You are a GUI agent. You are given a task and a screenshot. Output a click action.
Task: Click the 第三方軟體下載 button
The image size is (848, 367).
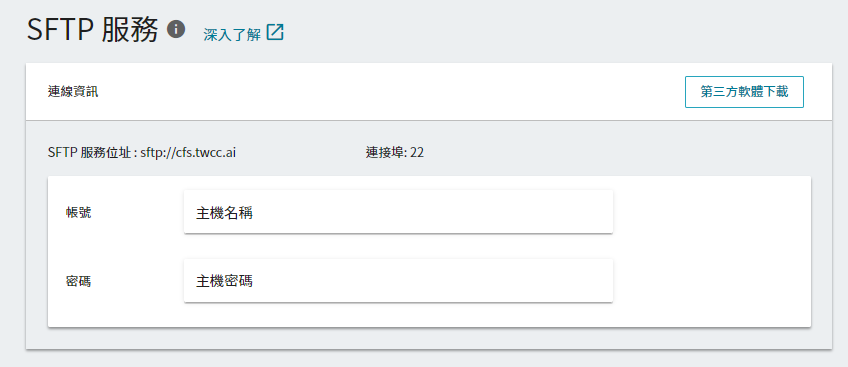(744, 92)
